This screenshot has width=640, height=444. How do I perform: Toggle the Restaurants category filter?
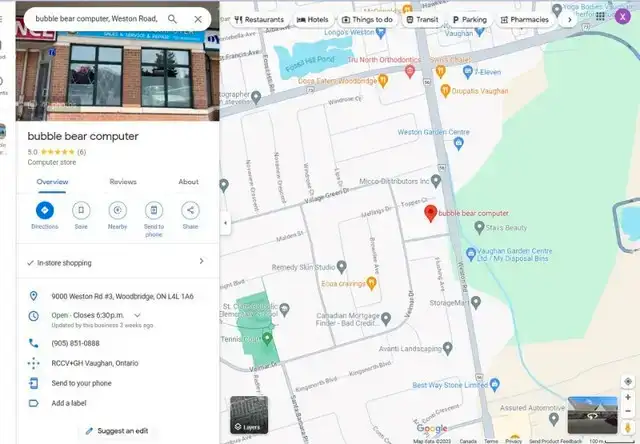click(x=258, y=19)
